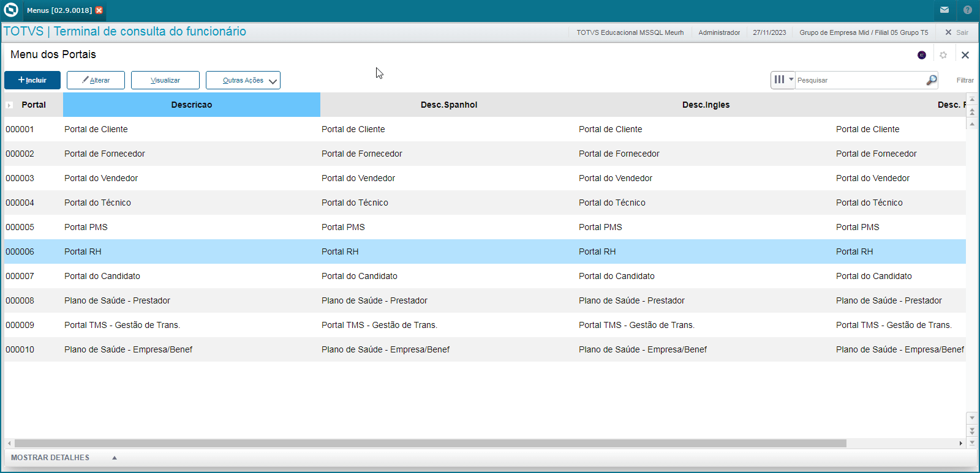Click the Alterar button
Viewport: 980px width, 473px height.
point(96,80)
